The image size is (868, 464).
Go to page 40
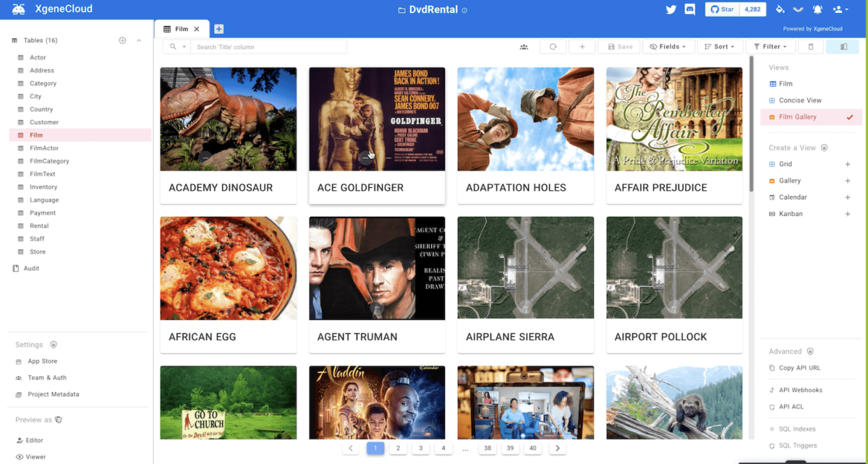[533, 448]
